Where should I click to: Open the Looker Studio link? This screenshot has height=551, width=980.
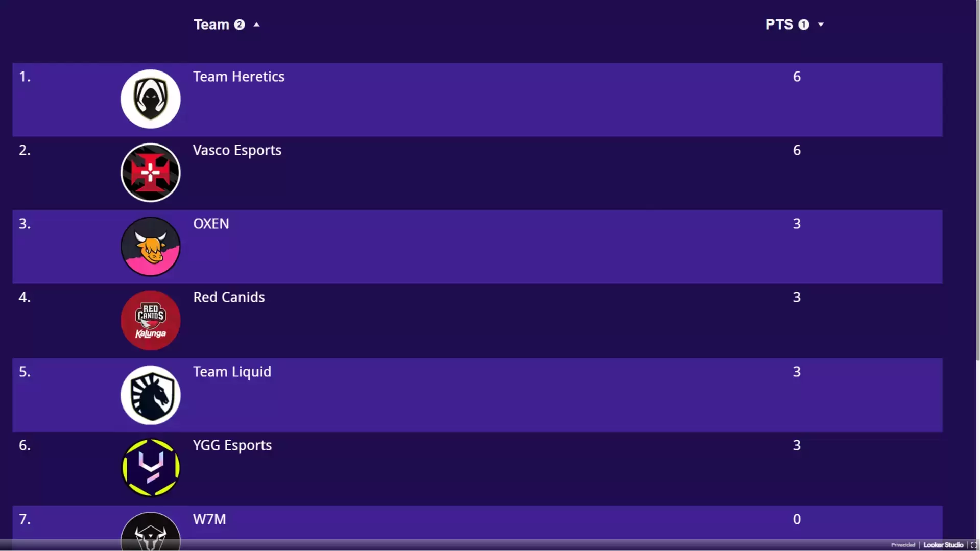(943, 545)
